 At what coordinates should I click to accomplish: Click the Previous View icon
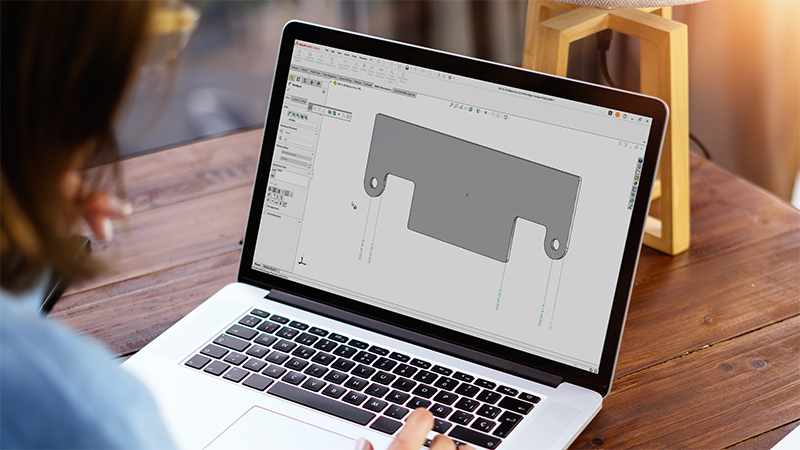(461, 107)
